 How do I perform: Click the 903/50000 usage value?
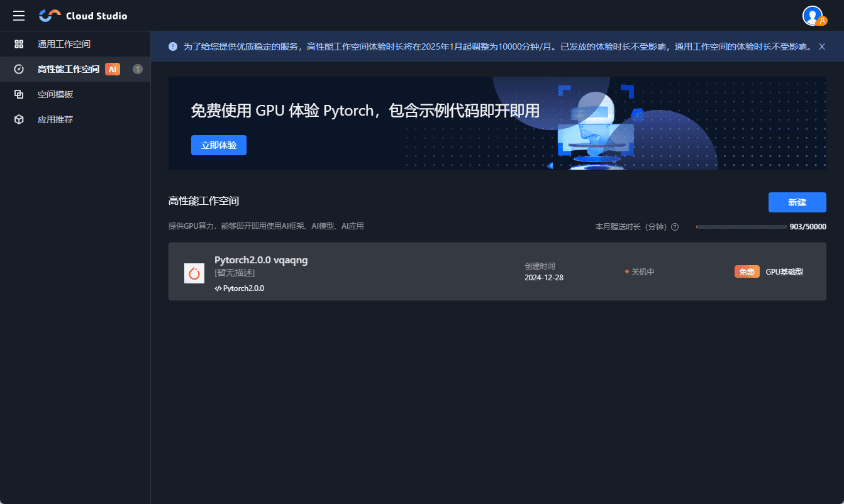point(808,227)
